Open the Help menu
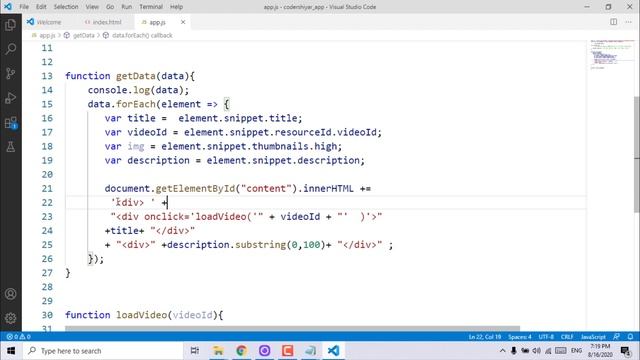 coord(176,7)
